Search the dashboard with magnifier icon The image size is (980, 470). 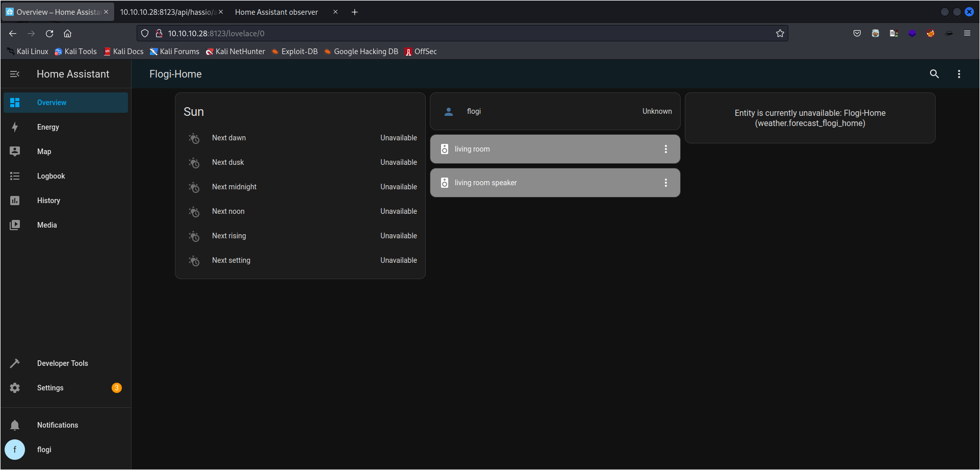934,74
